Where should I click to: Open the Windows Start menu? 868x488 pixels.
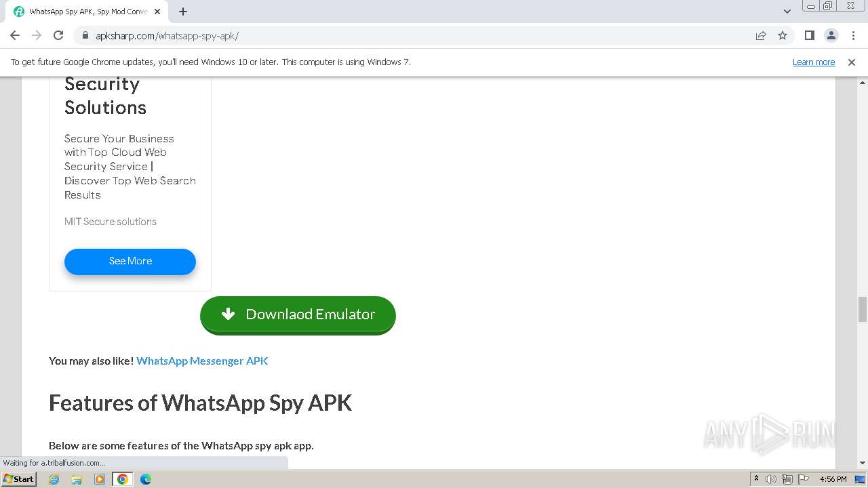tap(19, 479)
